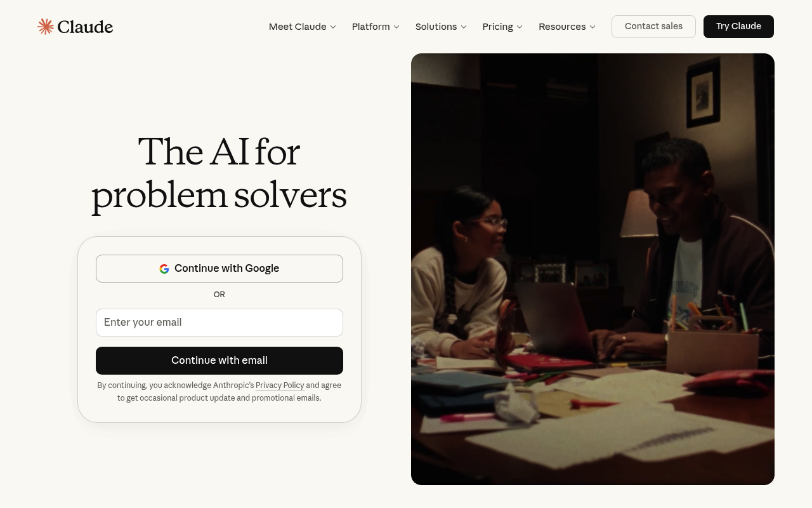Click the Claude starburst logo icon
This screenshot has height=508, width=812.
click(46, 27)
